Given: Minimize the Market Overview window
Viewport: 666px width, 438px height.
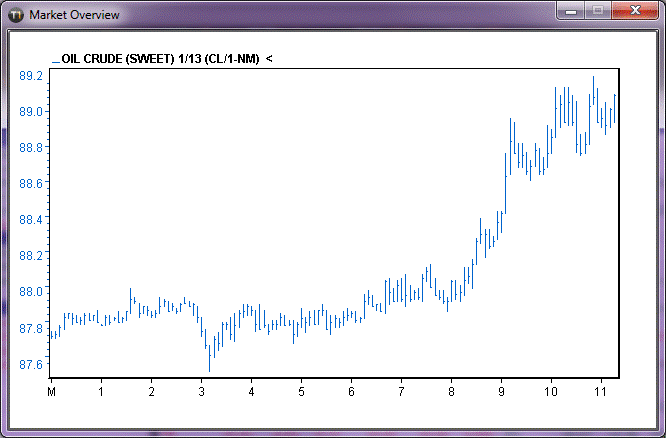Looking at the screenshot, I should tap(571, 10).
